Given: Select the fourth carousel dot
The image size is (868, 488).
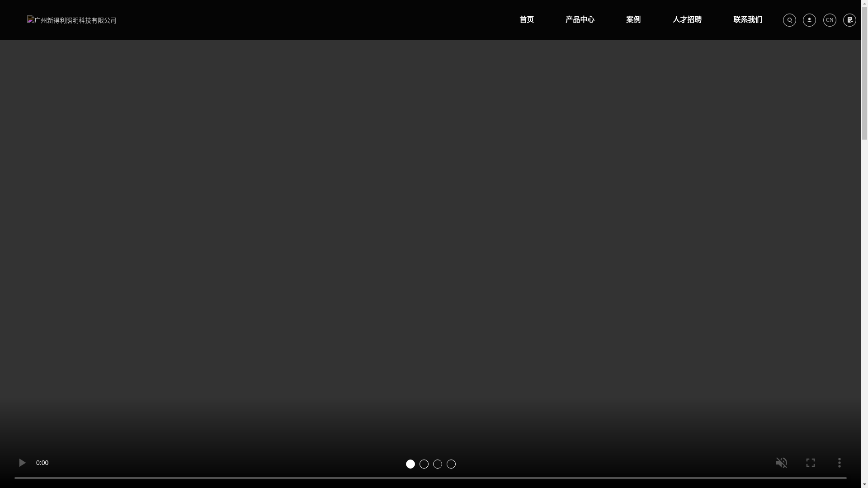Looking at the screenshot, I should click(x=451, y=464).
